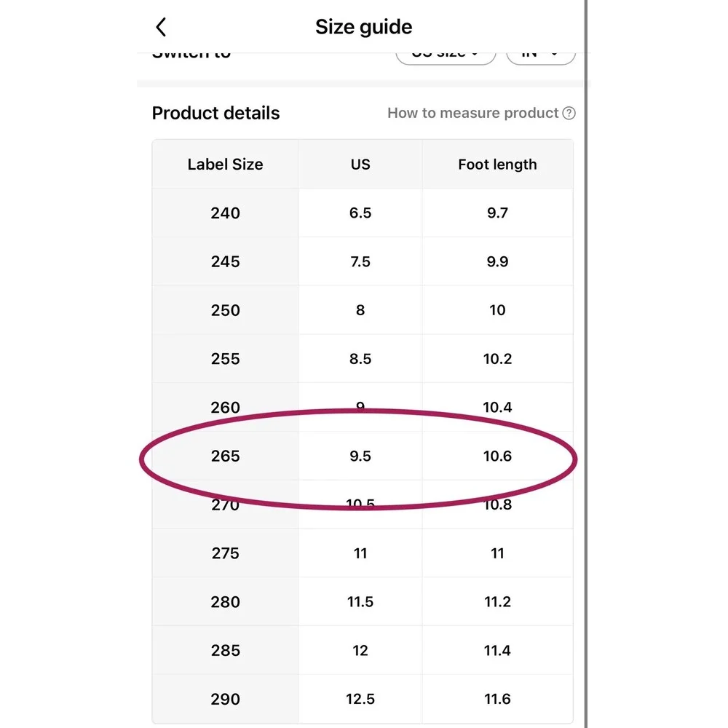Open the US size dropdown

[446, 56]
